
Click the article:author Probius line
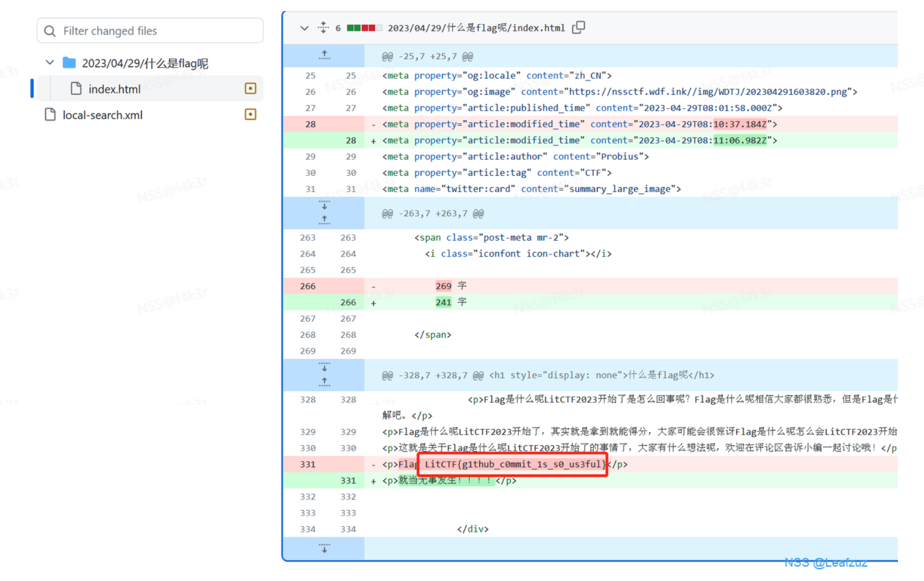pos(515,156)
